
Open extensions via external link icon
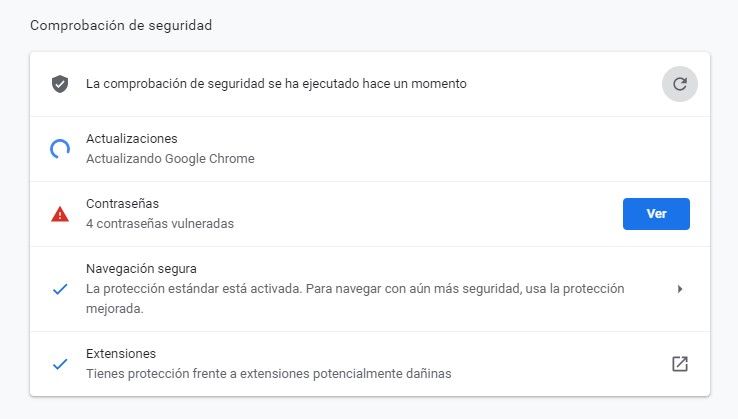[x=680, y=364]
